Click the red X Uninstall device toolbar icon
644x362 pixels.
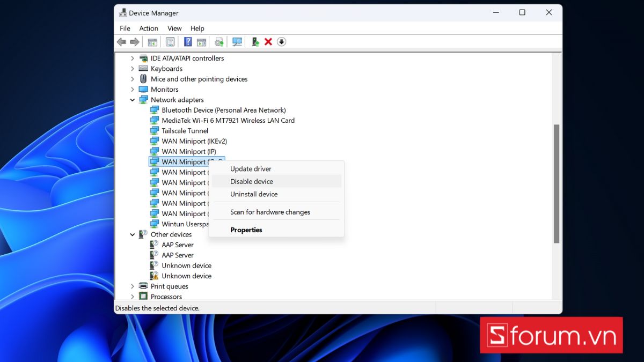point(268,42)
